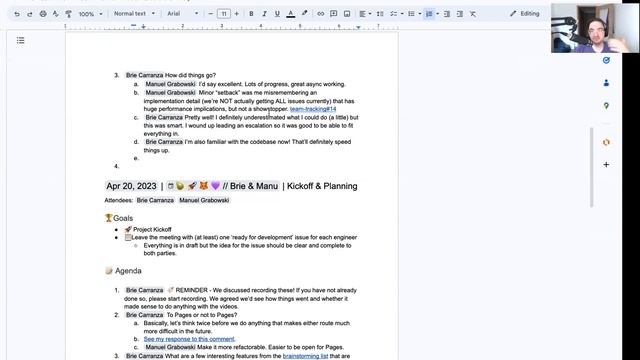Click the left indent marker on ruler
Screen dimensions: 640x360
143,27
